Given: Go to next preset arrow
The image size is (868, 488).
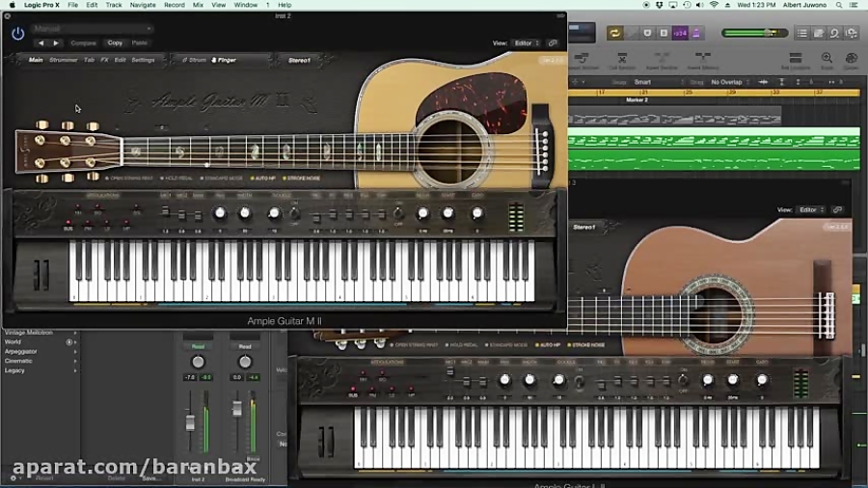Looking at the screenshot, I should point(56,42).
